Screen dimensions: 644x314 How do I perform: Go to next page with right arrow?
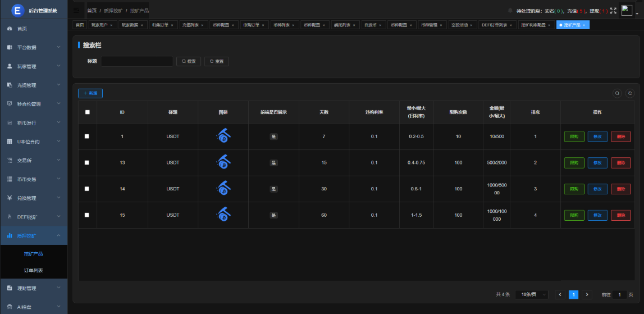point(587,294)
